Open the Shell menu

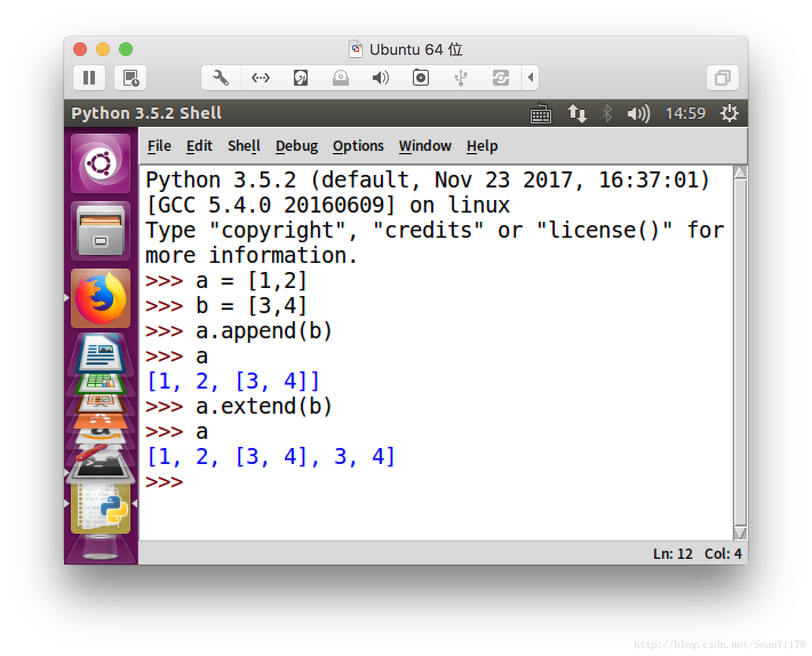coord(244,146)
